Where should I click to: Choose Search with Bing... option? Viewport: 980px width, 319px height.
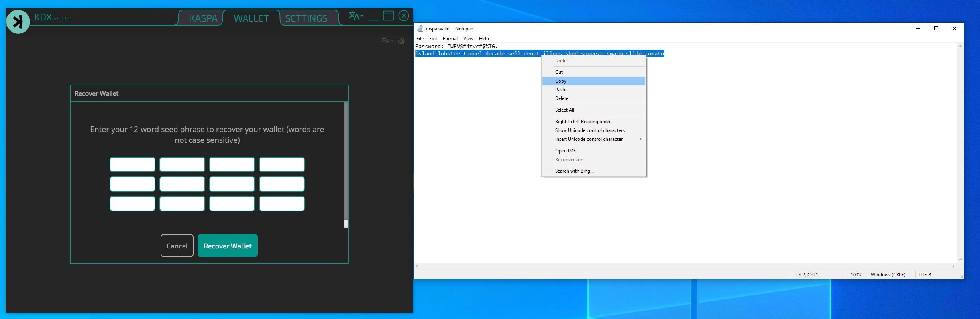594,171
